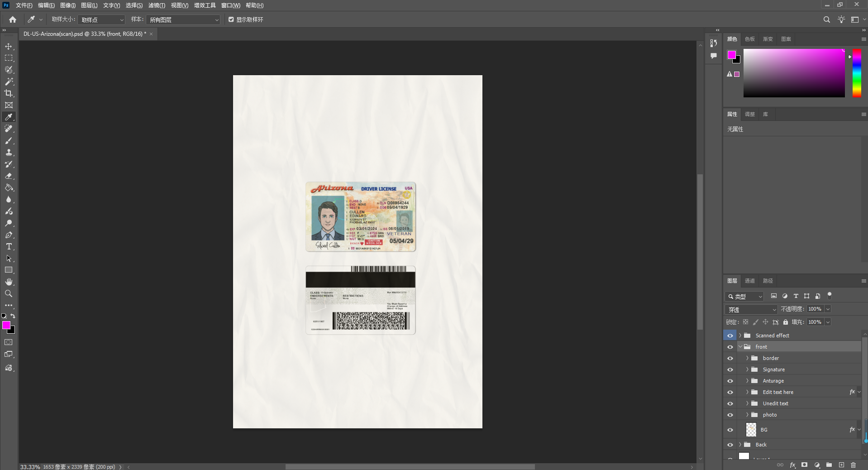Image resolution: width=868 pixels, height=470 pixels.
Task: Hide the Scanned effect layer group
Action: pyautogui.click(x=730, y=336)
